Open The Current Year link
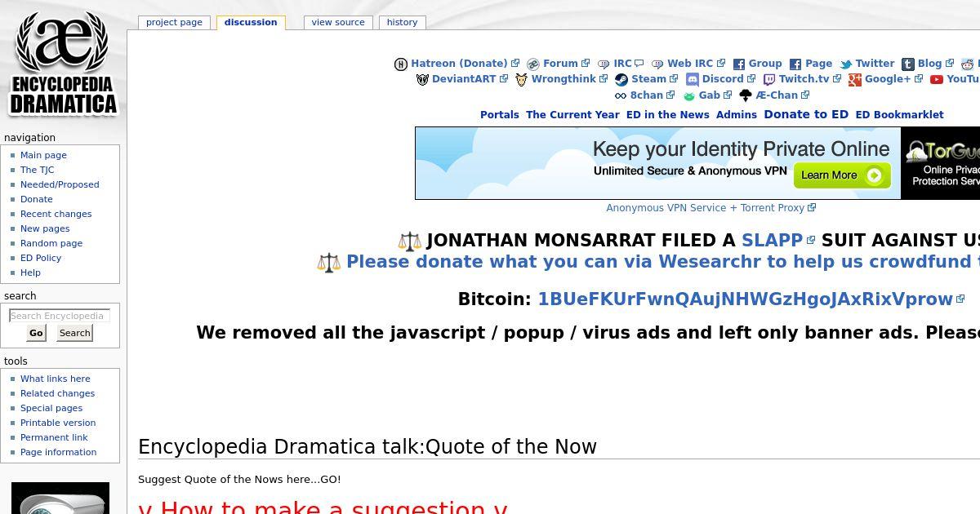980x514 pixels. [x=572, y=115]
